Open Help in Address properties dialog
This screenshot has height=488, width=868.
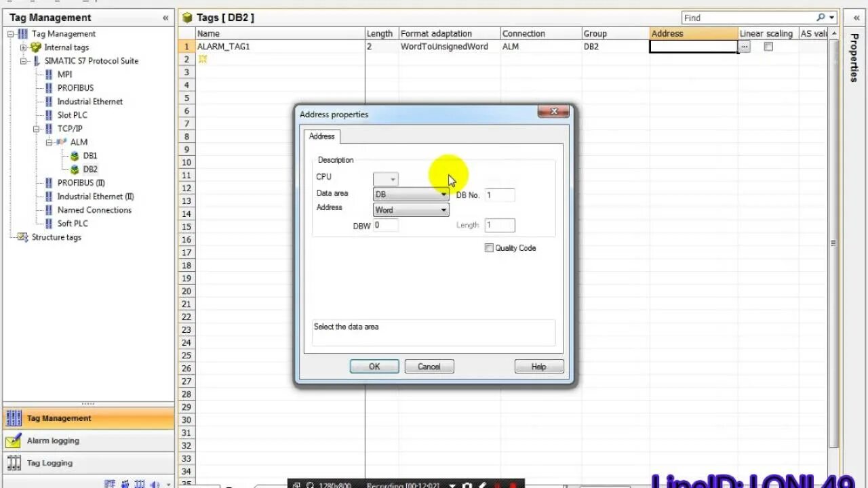click(x=538, y=367)
